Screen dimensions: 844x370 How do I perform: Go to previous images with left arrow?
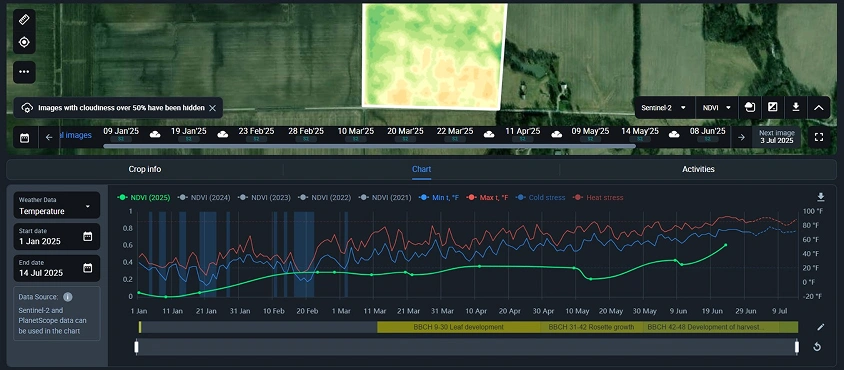(x=49, y=137)
